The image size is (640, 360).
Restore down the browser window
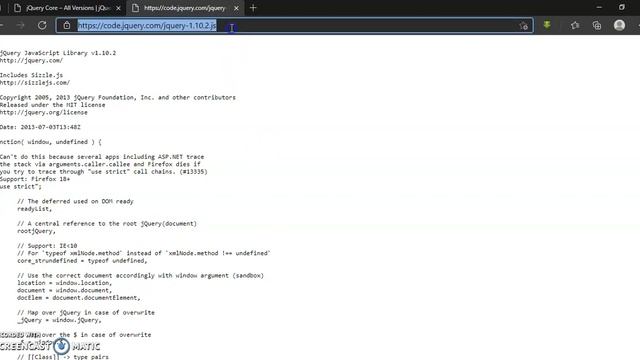pyautogui.click(x=622, y=7)
